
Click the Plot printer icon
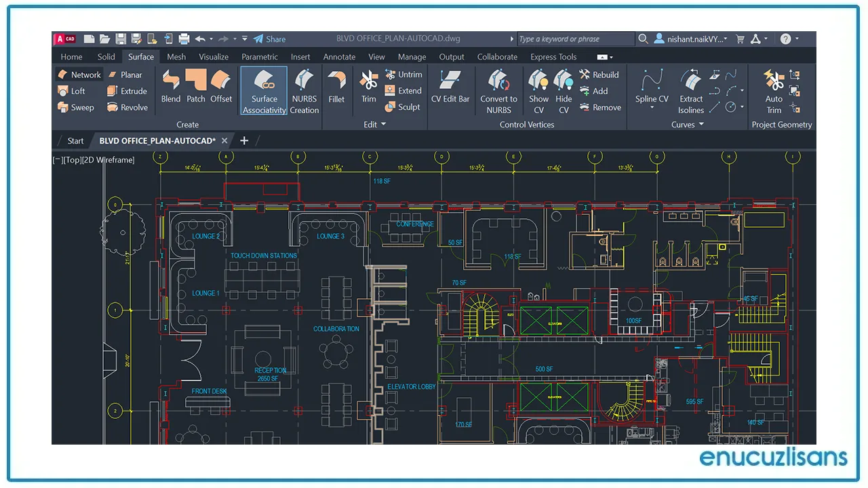[x=184, y=39]
